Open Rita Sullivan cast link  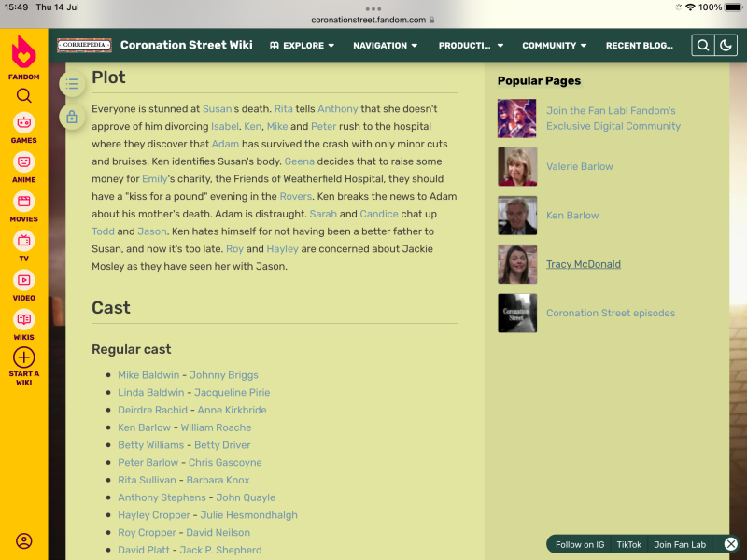pos(147,480)
